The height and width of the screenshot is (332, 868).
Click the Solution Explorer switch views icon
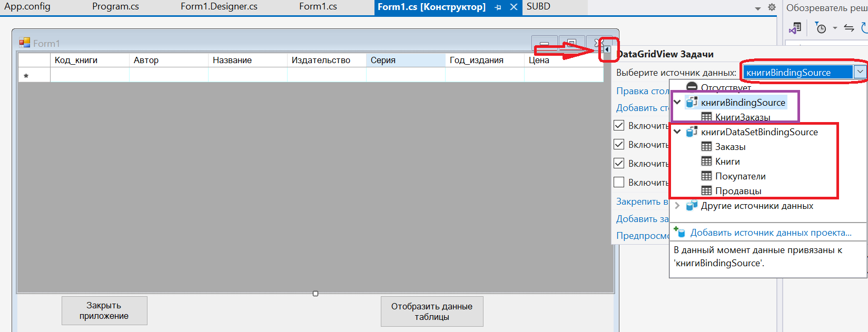point(795,28)
